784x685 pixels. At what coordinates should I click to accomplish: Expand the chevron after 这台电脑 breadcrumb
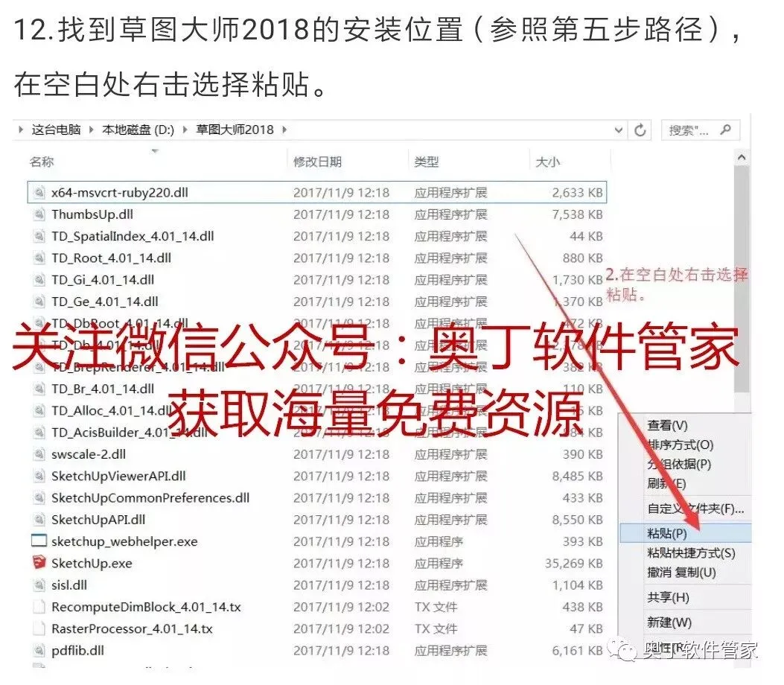pyautogui.click(x=91, y=130)
